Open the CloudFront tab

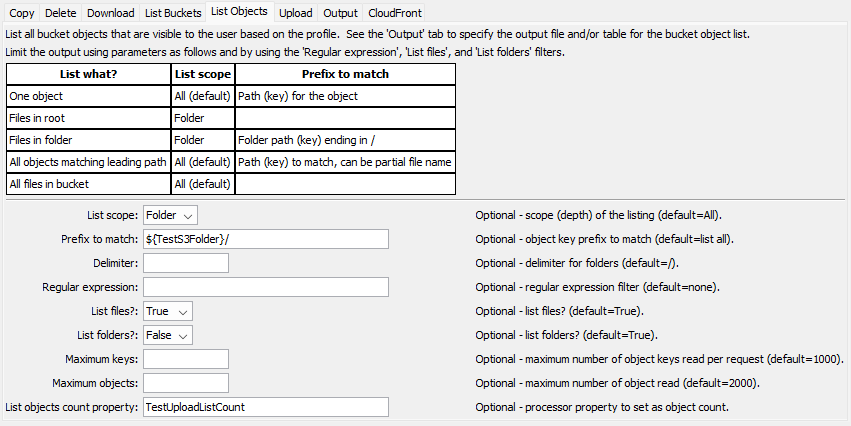394,13
